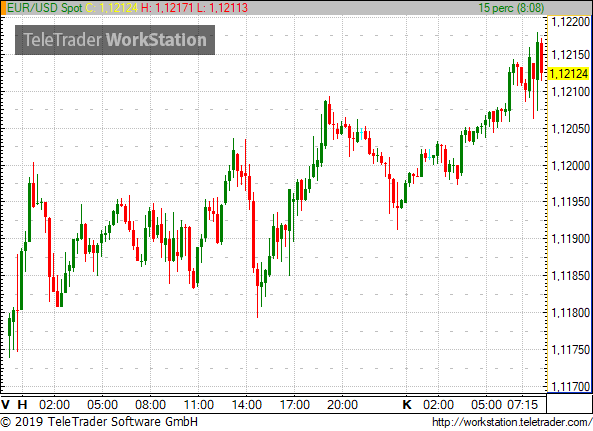593x431 pixels.
Task: Click the V day marker on time axis
Action: [x=5, y=405]
